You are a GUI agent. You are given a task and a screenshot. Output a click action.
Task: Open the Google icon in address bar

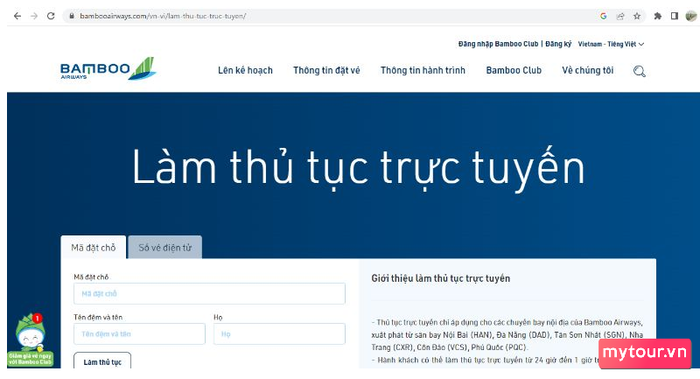coord(604,16)
